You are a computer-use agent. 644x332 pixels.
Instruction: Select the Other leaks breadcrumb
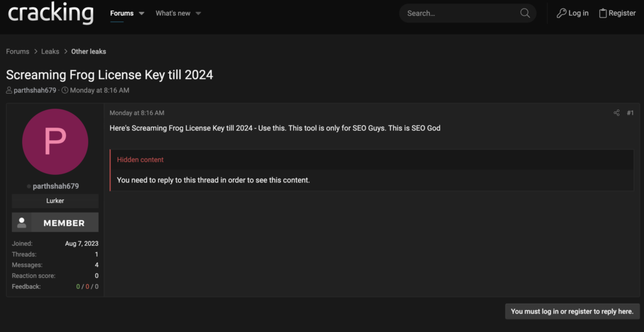pos(89,52)
